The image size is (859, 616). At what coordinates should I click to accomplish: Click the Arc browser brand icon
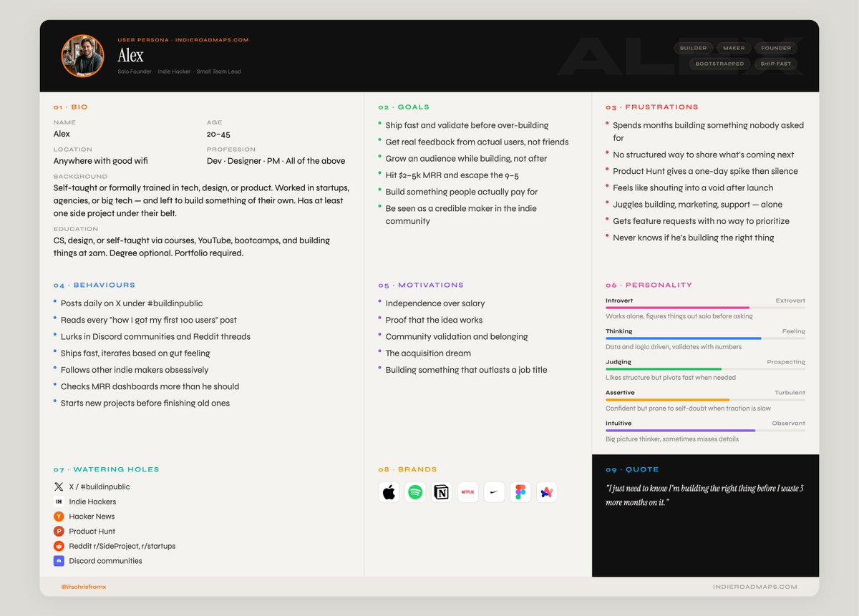tap(547, 492)
